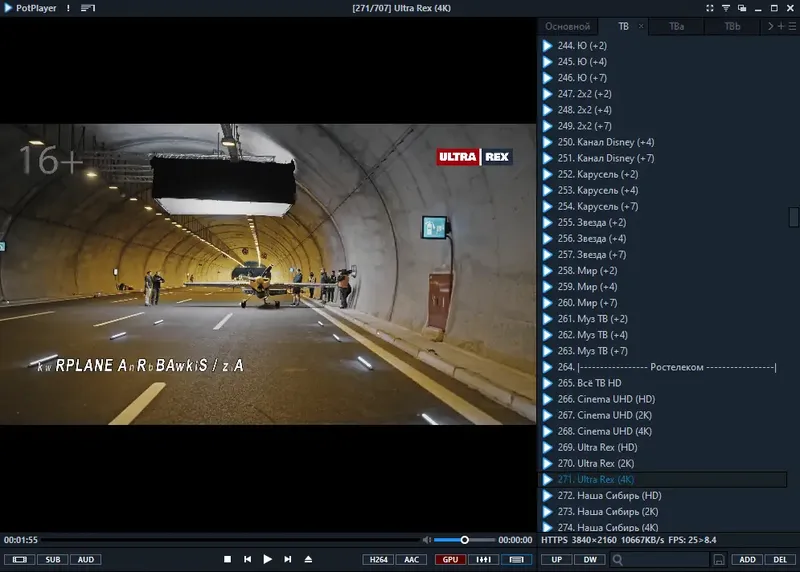This screenshot has width=800, height=572.
Task: Open file with the eject button
Action: click(x=308, y=559)
